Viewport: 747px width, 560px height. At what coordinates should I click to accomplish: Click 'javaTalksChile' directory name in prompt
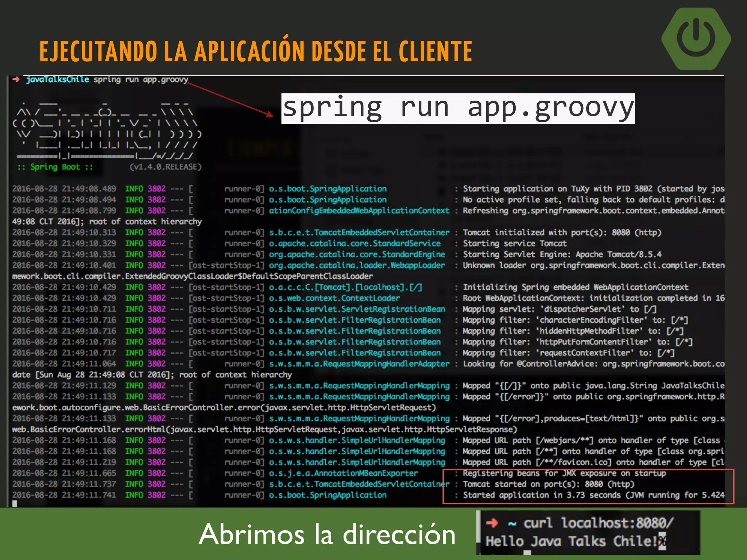[57, 79]
